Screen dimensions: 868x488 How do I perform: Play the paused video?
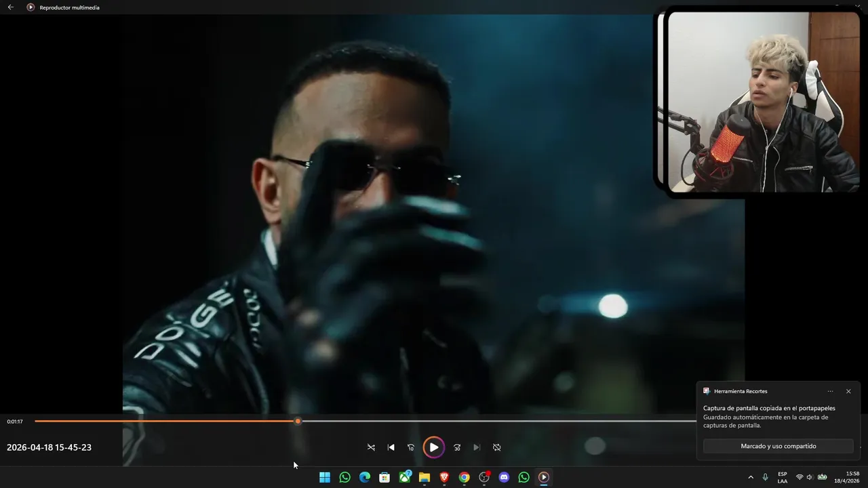(434, 447)
